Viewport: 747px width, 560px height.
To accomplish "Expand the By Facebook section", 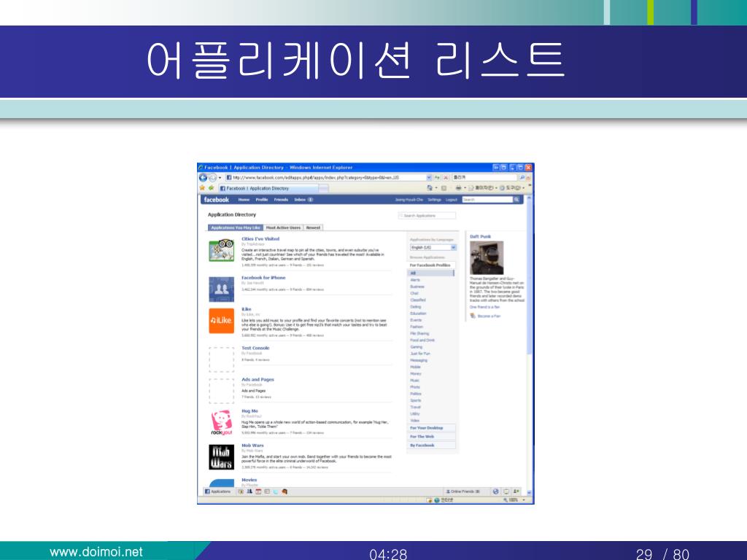I will coord(432,446).
